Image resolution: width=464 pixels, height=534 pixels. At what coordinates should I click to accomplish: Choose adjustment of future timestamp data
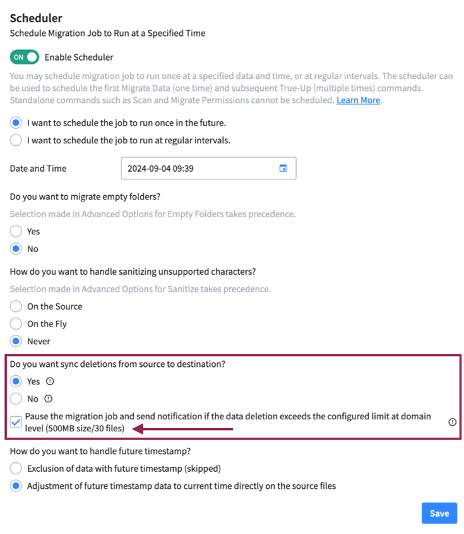pyautogui.click(x=16, y=486)
